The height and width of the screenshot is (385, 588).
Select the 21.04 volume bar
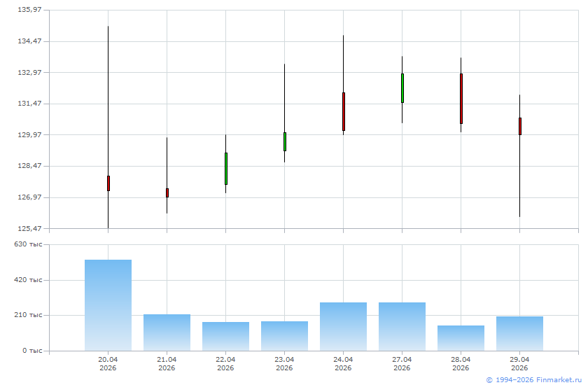pos(167,332)
